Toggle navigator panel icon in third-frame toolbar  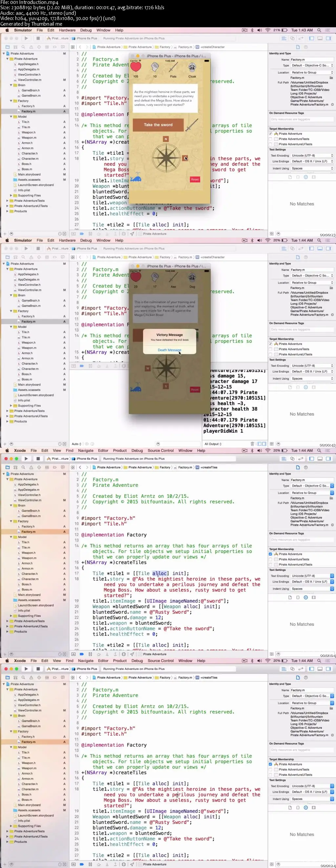[x=312, y=458]
